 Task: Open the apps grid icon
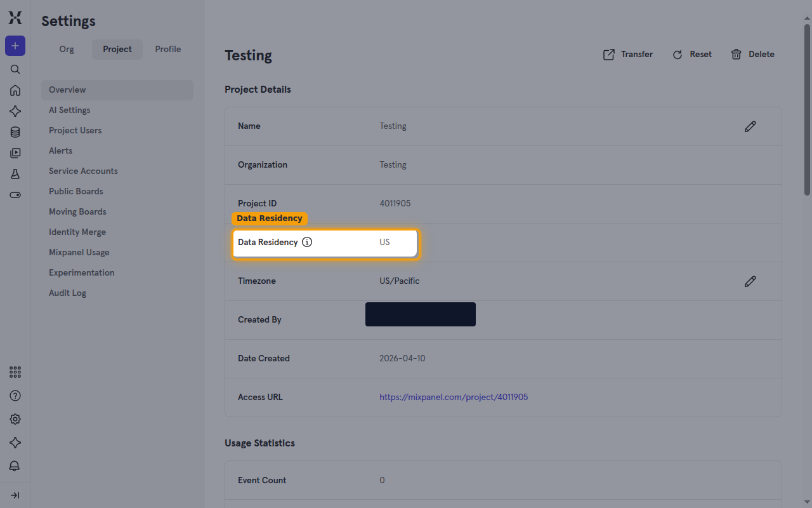pyautogui.click(x=15, y=372)
